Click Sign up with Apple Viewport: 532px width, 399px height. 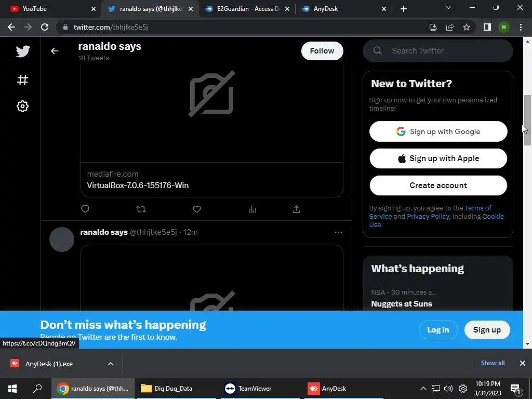[x=438, y=158]
